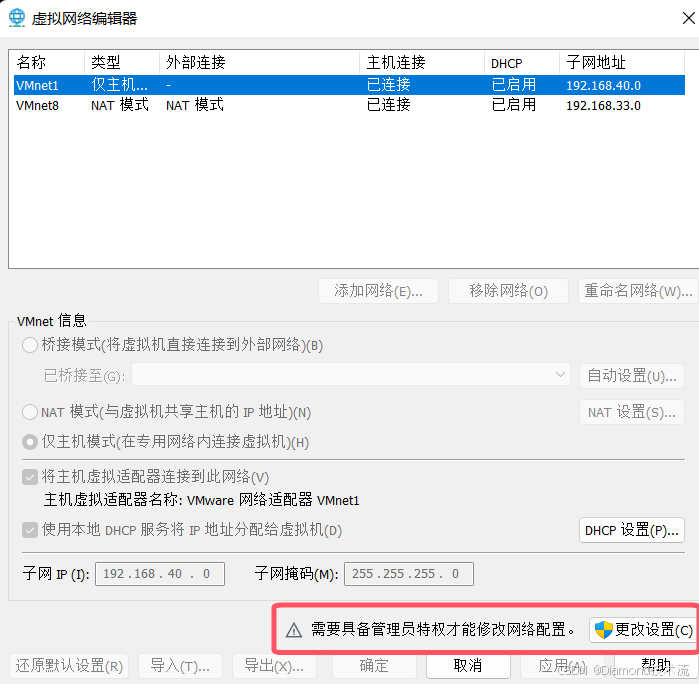Click 更改设置(C) button
Viewport: 699px width, 684px height.
click(643, 630)
